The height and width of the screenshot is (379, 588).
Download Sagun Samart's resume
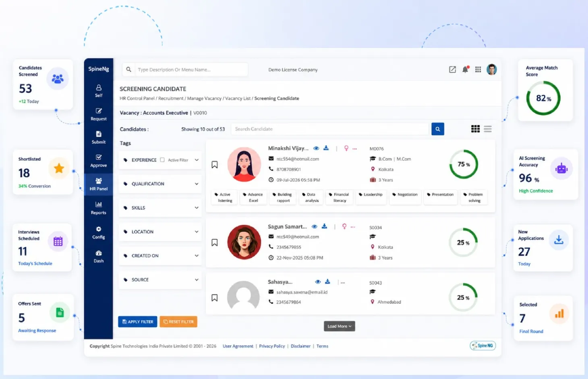pyautogui.click(x=325, y=226)
